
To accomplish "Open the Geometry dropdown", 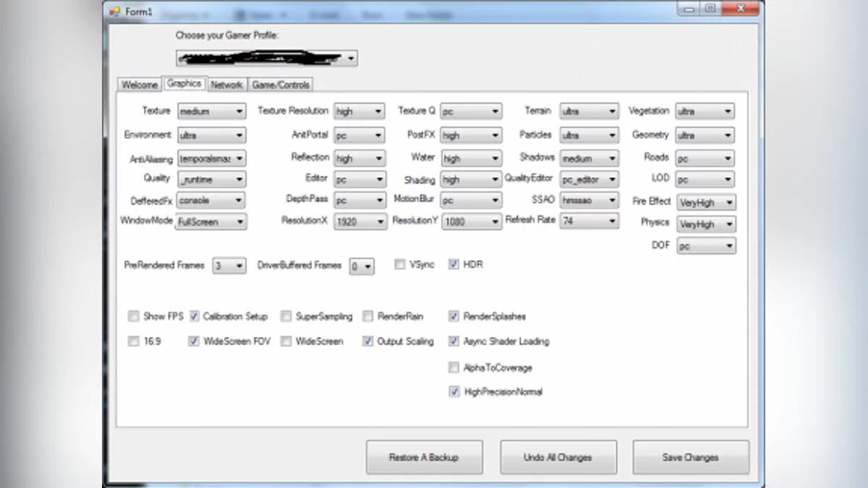I will (705, 135).
